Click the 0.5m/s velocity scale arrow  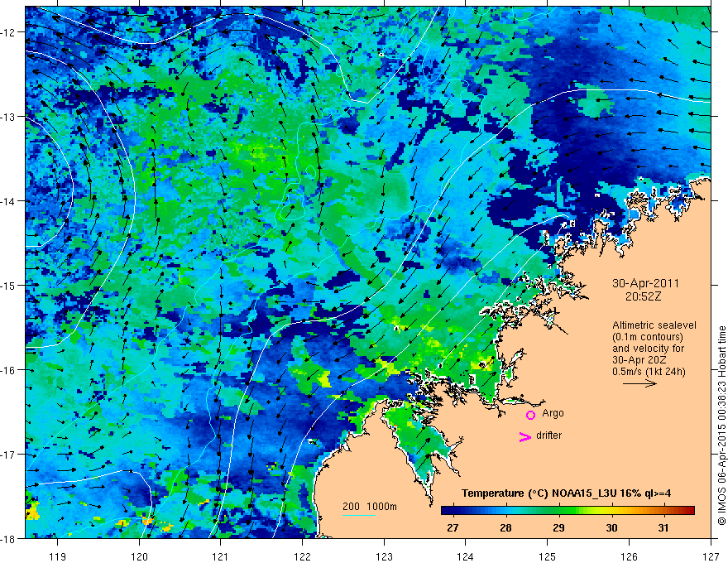639,383
